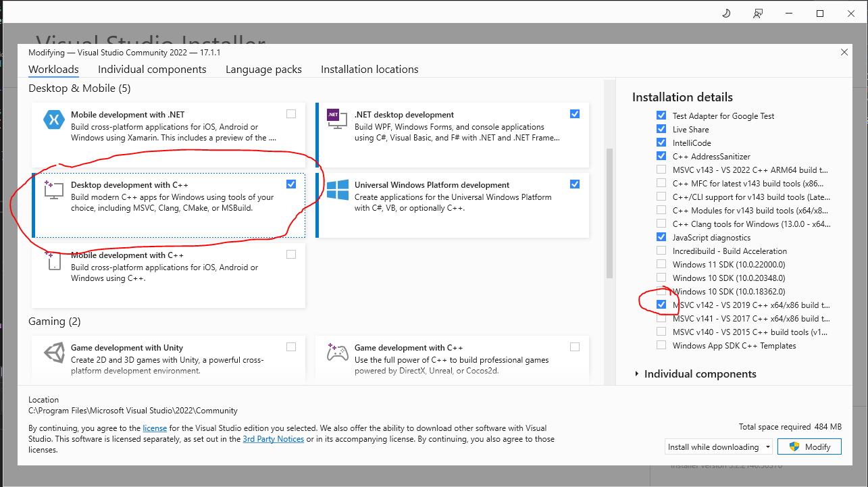Uncheck MSVC v142 - VS 2019 build tools
Viewport: 868px width, 487px height.
pos(661,305)
